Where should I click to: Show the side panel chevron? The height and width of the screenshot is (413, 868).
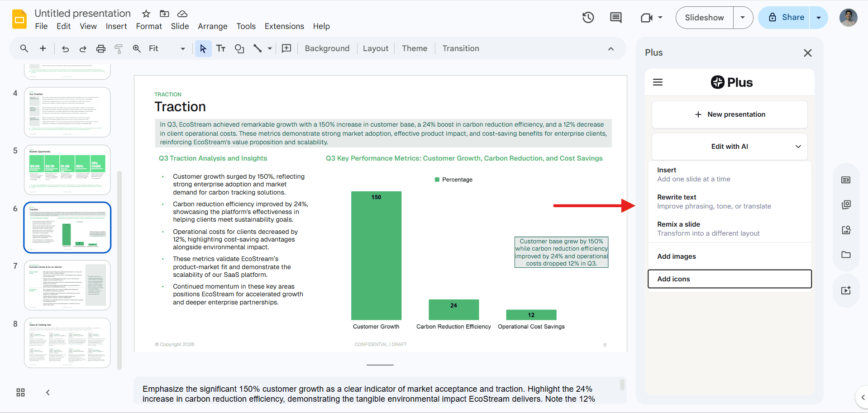(863, 397)
